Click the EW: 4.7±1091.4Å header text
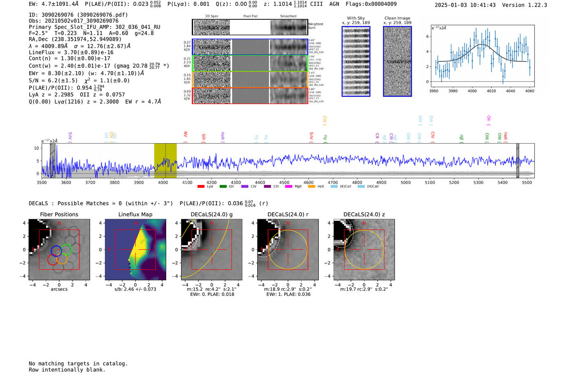Image resolution: width=576 pixels, height=392 pixels. pos(53,4)
